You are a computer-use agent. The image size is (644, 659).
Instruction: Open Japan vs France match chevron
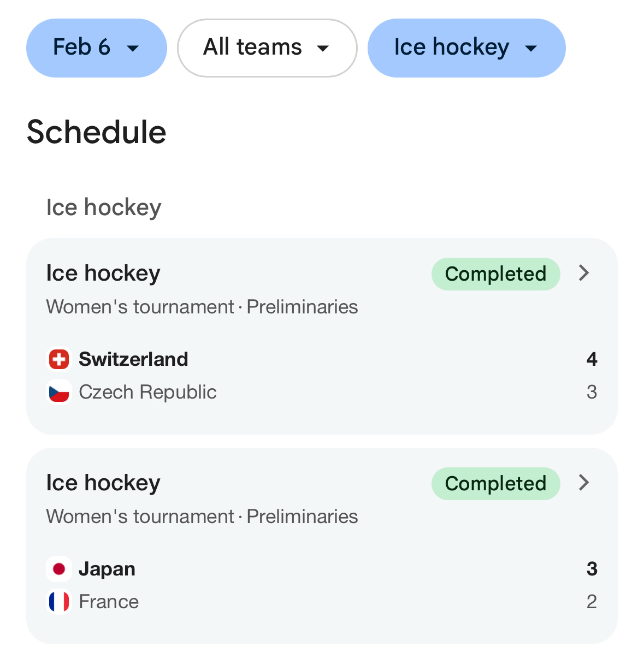(x=584, y=483)
